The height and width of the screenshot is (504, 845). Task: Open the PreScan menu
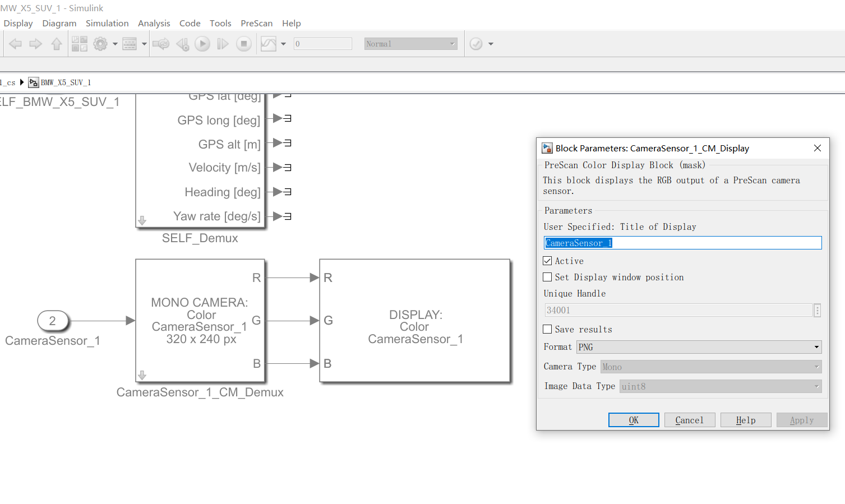[257, 23]
